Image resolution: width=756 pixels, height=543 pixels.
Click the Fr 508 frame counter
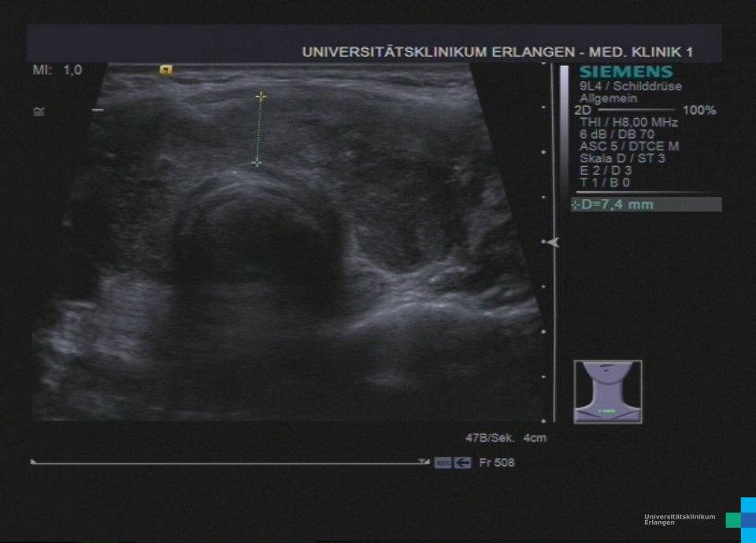tap(496, 463)
